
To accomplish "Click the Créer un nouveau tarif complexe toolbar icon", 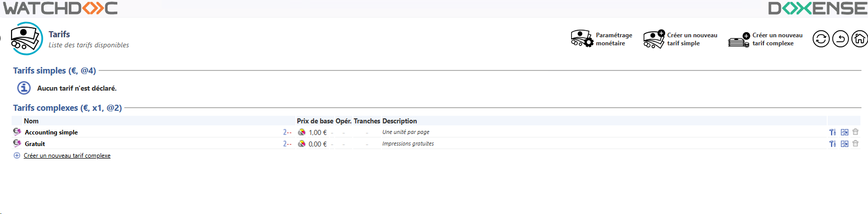I will pos(739,40).
